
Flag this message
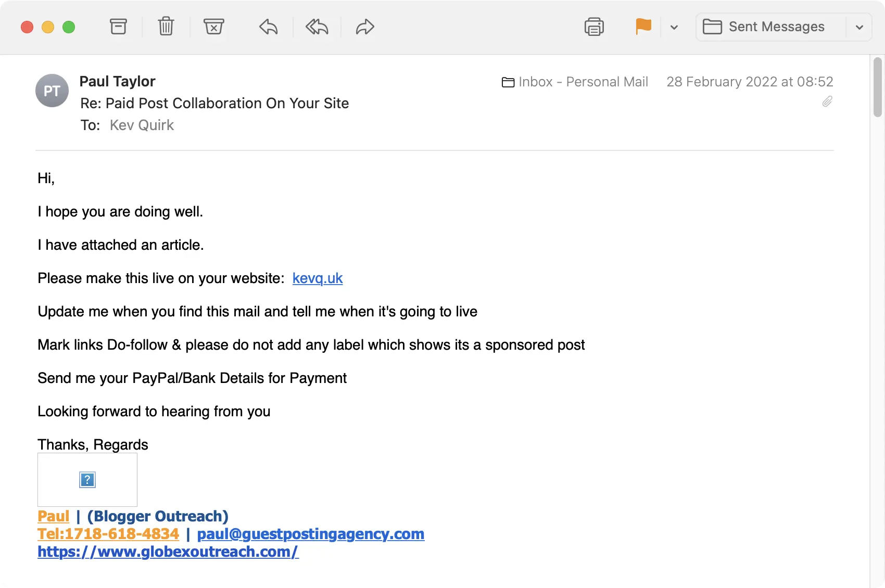pos(643,27)
